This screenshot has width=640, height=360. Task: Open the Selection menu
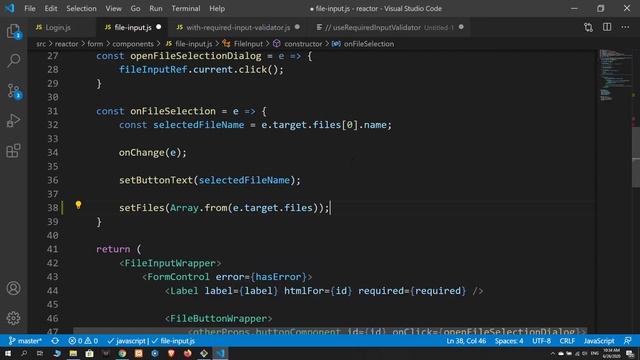(81, 8)
